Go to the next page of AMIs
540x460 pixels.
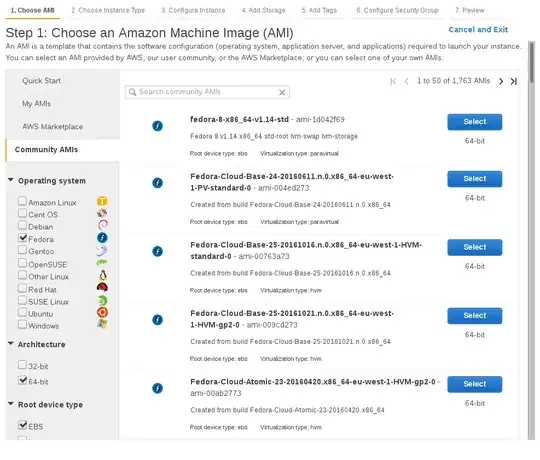coord(501,81)
